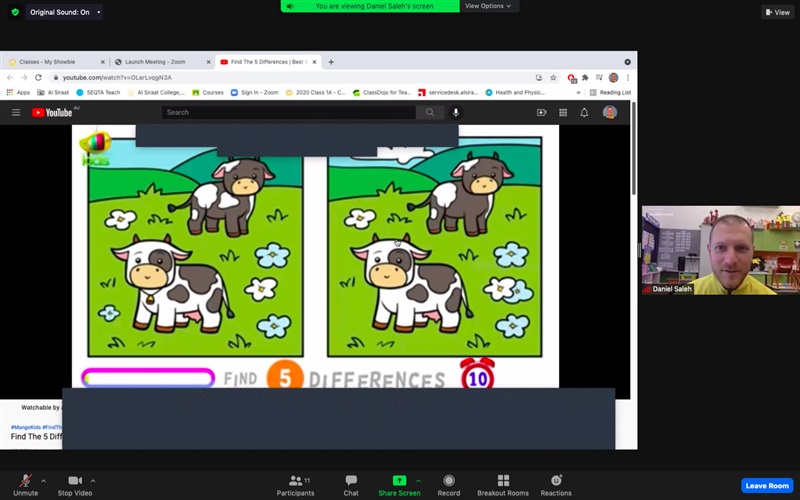Open the SEQTA Teach bookmark
800x500 pixels.
point(98,92)
